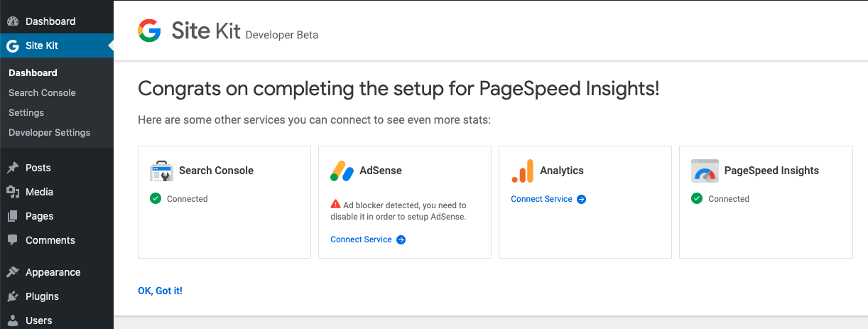Click the arrow icon beside AdSense Connect Service
Viewport: 868px width, 329px height.
coord(401,239)
